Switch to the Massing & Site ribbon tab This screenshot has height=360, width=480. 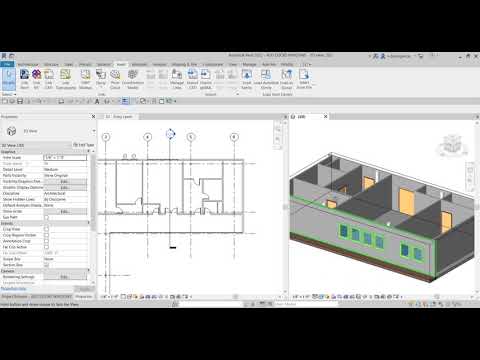[x=184, y=64]
